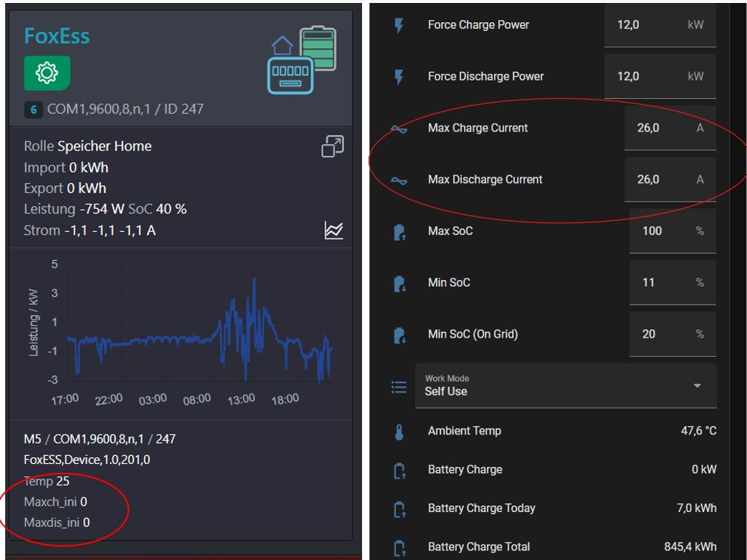Click the Battery Charge icon
This screenshot has width=747, height=560.
point(399,471)
